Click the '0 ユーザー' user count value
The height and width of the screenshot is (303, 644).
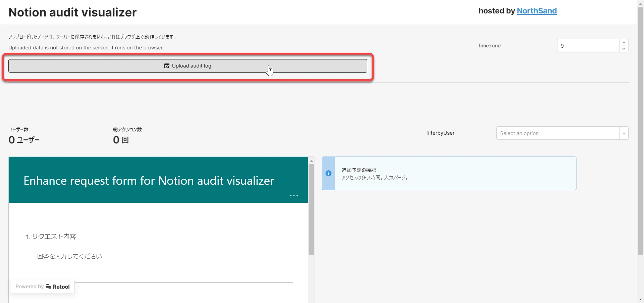24,140
